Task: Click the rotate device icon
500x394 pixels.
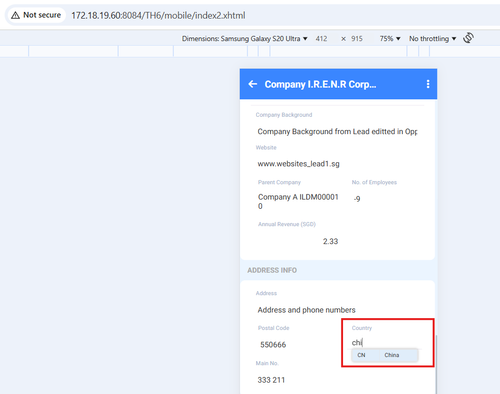Action: [468, 38]
